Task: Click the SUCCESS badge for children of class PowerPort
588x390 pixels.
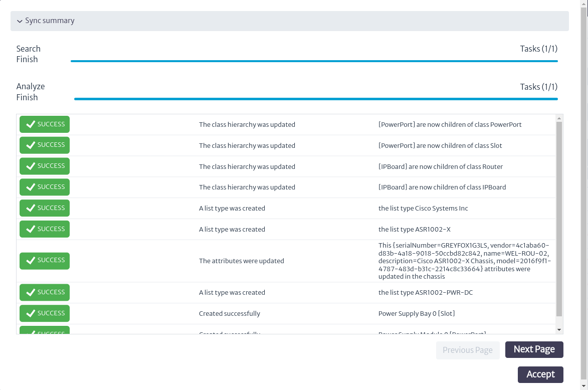Action: [45, 124]
